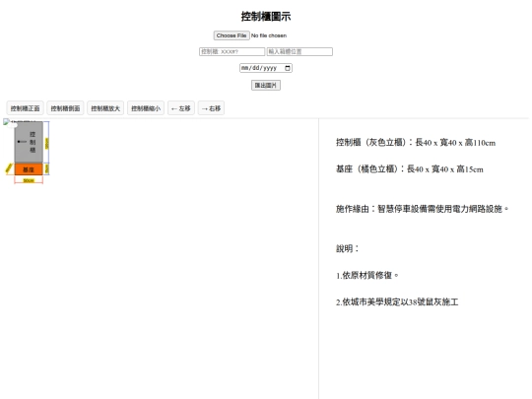Select the orange 基座 base block in the diagram
The image size is (532, 399).
[x=29, y=169]
